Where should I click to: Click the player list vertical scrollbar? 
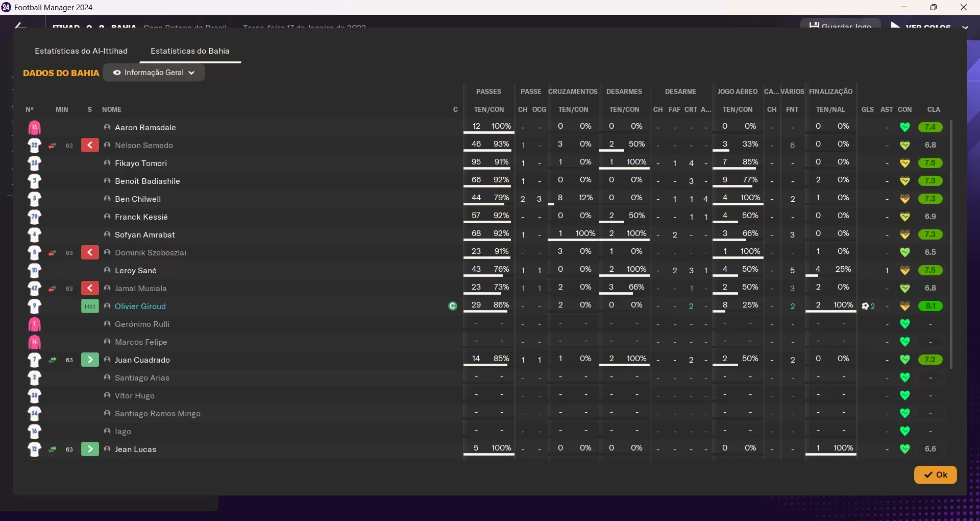pyautogui.click(x=951, y=244)
